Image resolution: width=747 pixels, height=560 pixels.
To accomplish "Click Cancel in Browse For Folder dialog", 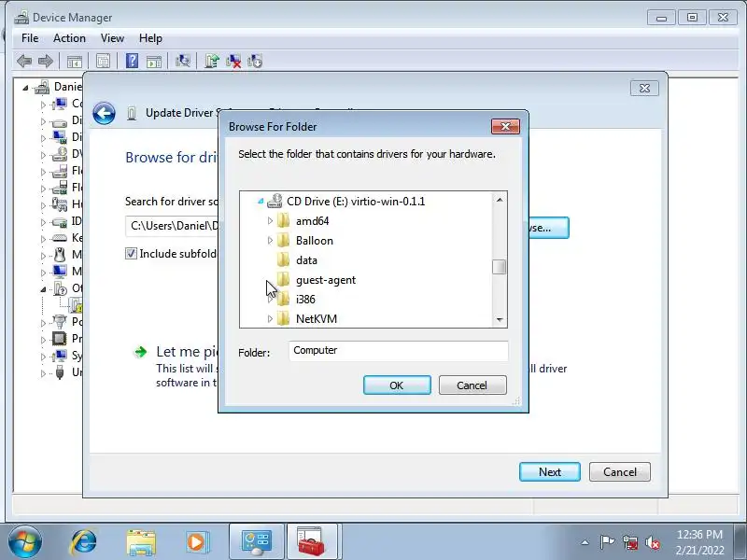I will 472,385.
